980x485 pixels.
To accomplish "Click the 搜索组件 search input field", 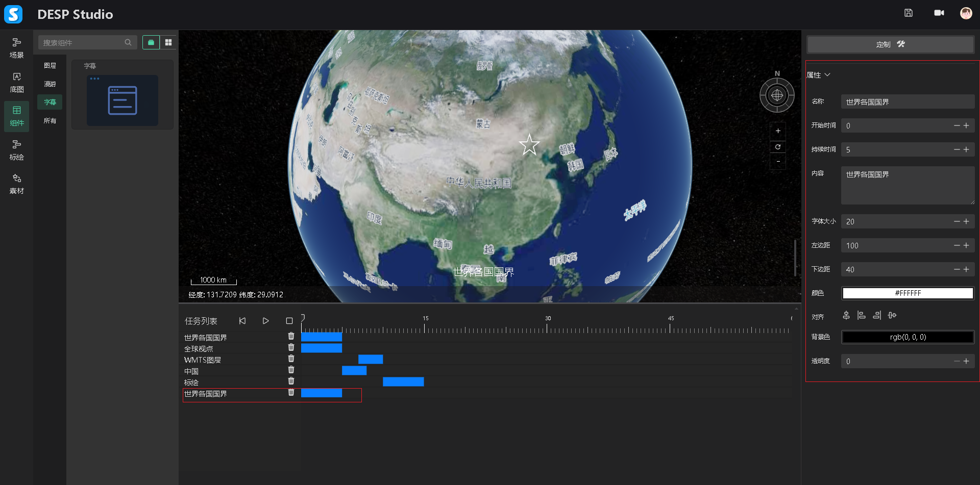I will 82,43.
